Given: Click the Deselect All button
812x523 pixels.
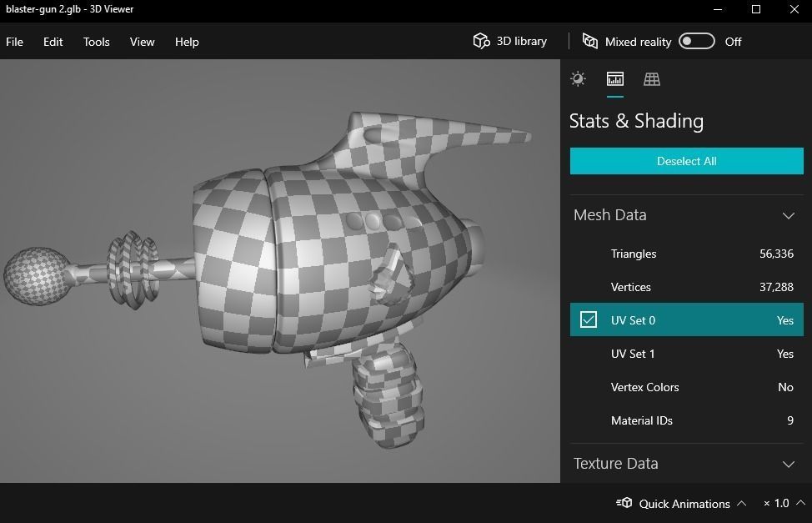Looking at the screenshot, I should coord(687,161).
